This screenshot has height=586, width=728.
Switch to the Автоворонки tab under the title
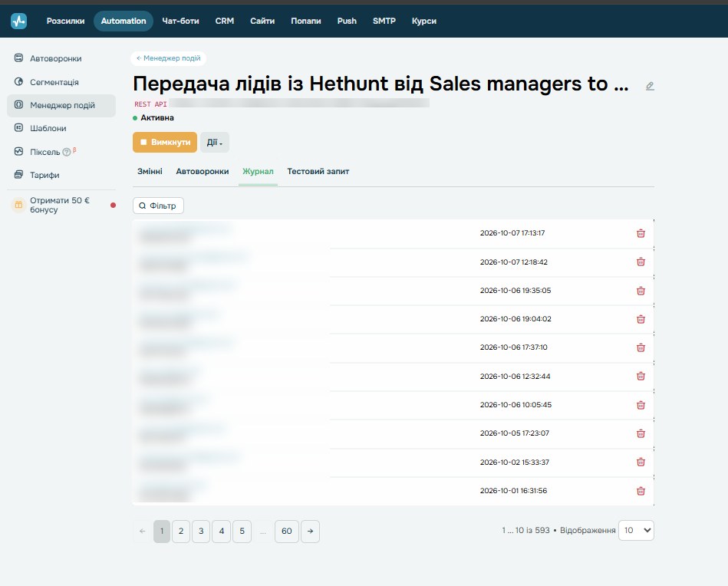pos(203,171)
